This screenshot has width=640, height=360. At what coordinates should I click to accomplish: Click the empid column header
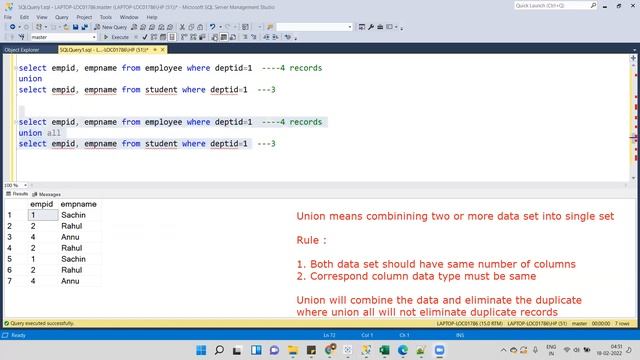(x=42, y=204)
